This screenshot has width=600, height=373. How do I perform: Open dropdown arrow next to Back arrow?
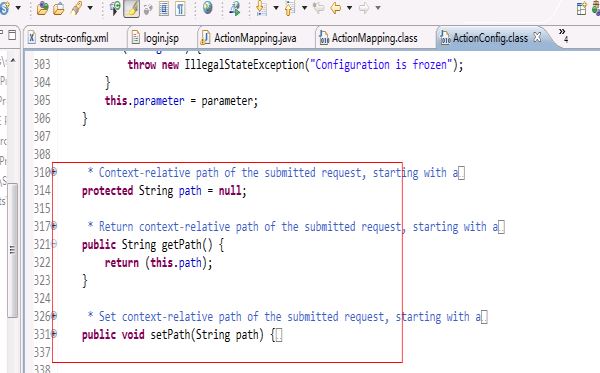click(x=349, y=8)
